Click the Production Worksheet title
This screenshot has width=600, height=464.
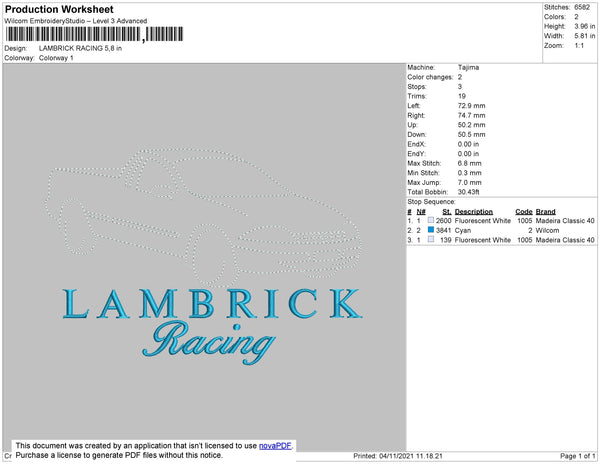coord(59,9)
